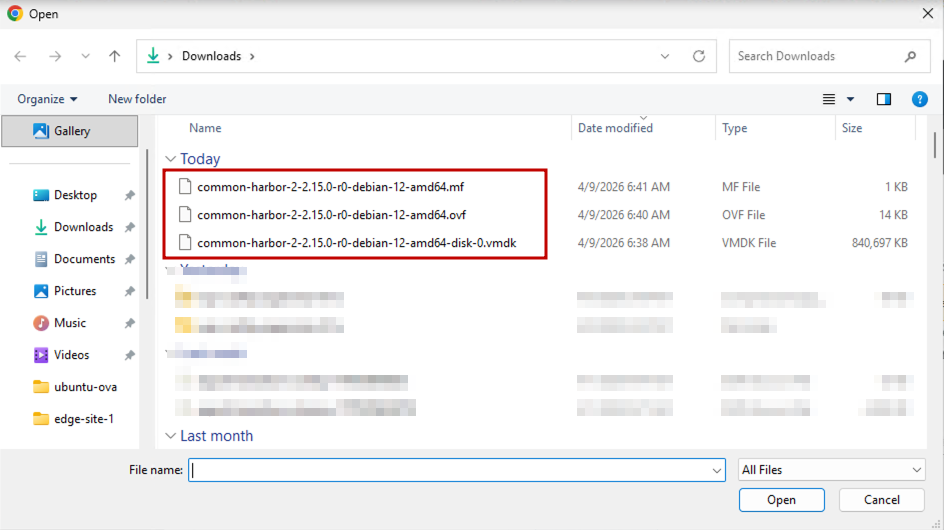Open the view options dropdown
Screen dimensions: 944x530
pos(850,99)
